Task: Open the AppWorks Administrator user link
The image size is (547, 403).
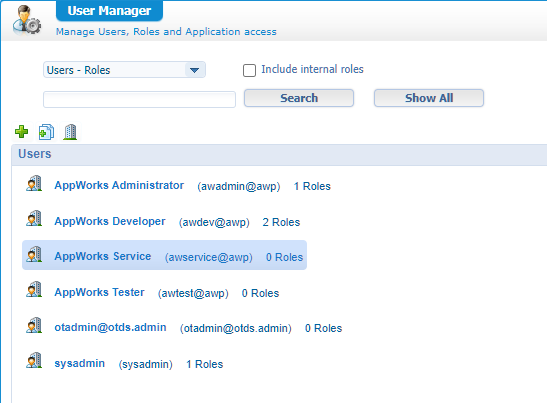Action: (119, 185)
